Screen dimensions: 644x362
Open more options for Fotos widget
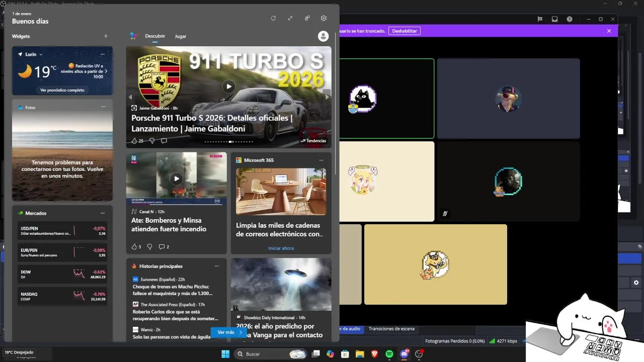[103, 107]
